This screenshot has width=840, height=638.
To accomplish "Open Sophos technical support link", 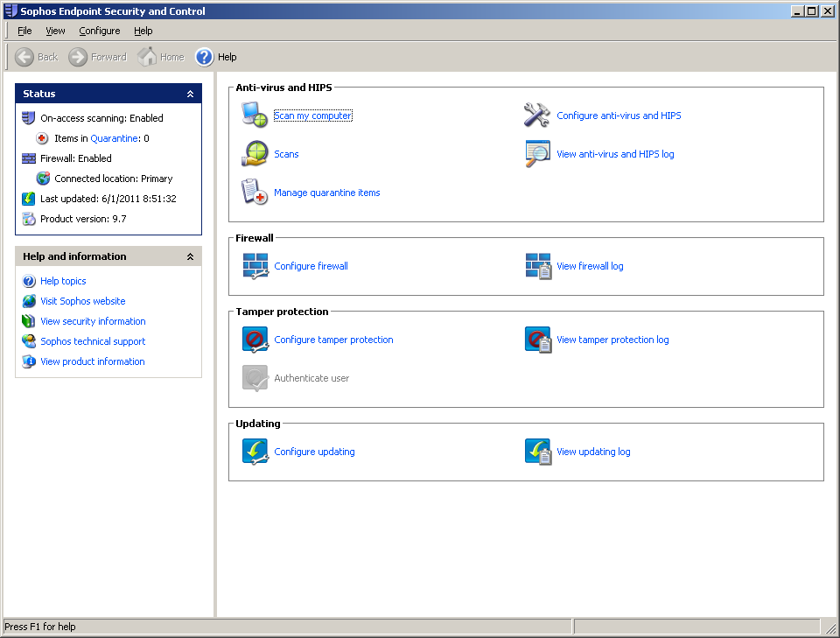I will pyautogui.click(x=93, y=341).
